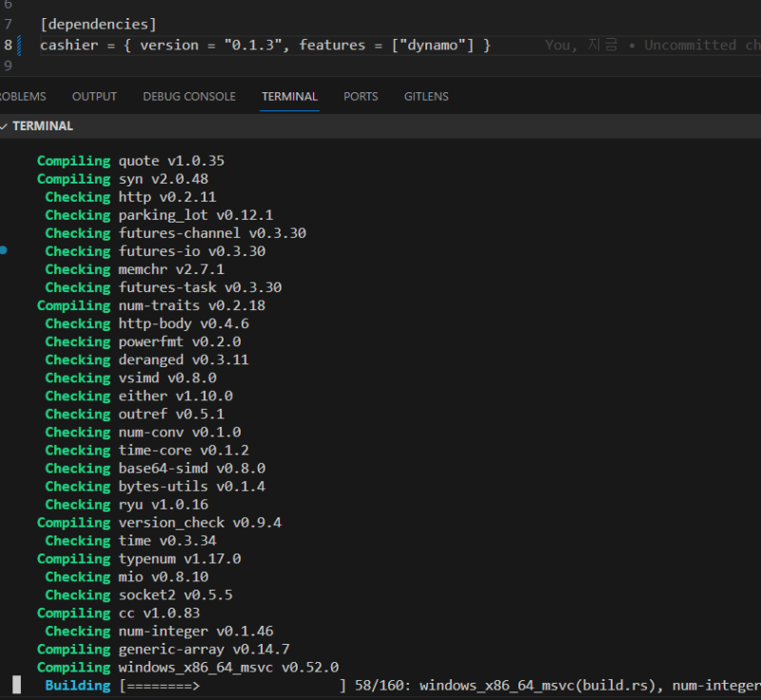This screenshot has height=700, width=761.
Task: Click the blue command decoration dot
Action: [x=4, y=251]
